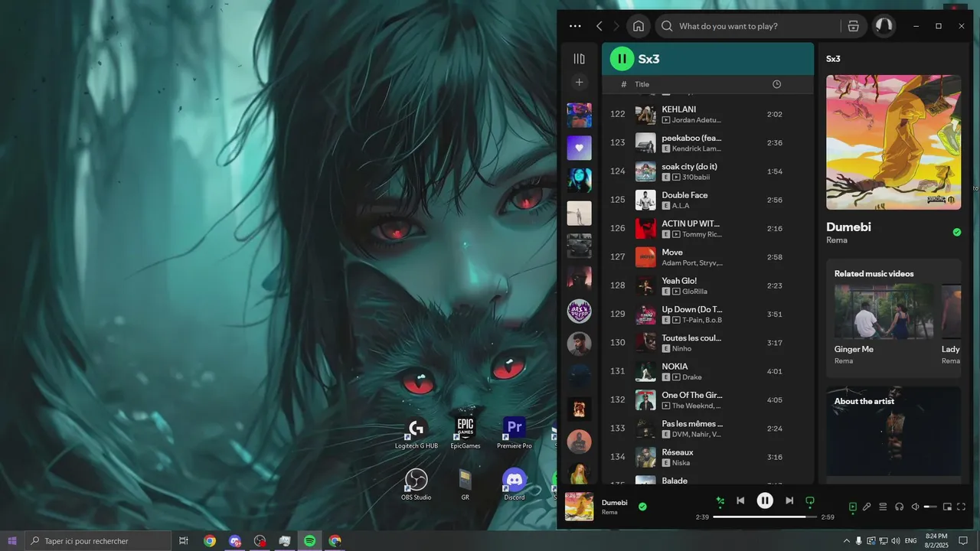Open the Spotify three-dots menu
Screen dimensions: 980x551
click(x=575, y=26)
